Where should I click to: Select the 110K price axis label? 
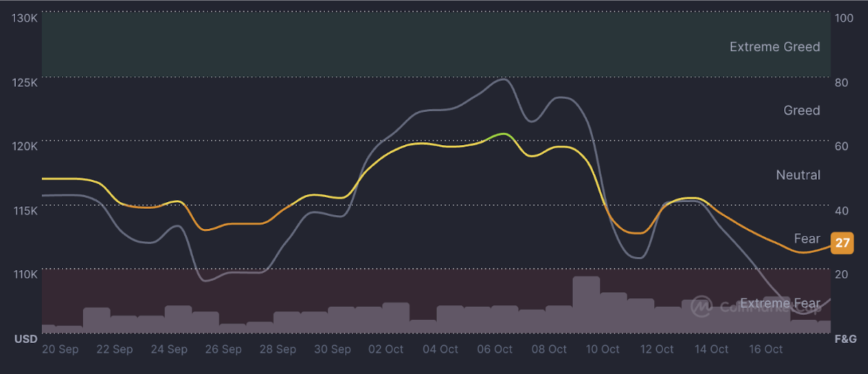(x=25, y=274)
